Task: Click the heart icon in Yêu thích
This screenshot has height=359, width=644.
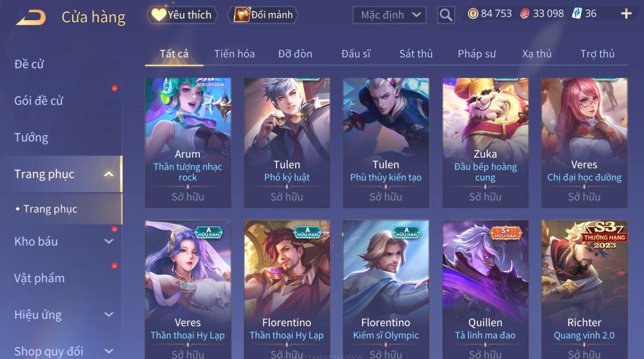Action: pyautogui.click(x=158, y=15)
